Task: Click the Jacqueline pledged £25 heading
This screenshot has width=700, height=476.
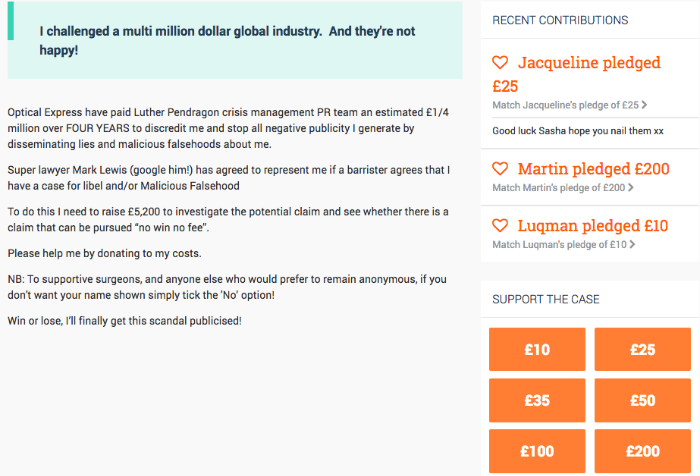Action: click(x=576, y=74)
